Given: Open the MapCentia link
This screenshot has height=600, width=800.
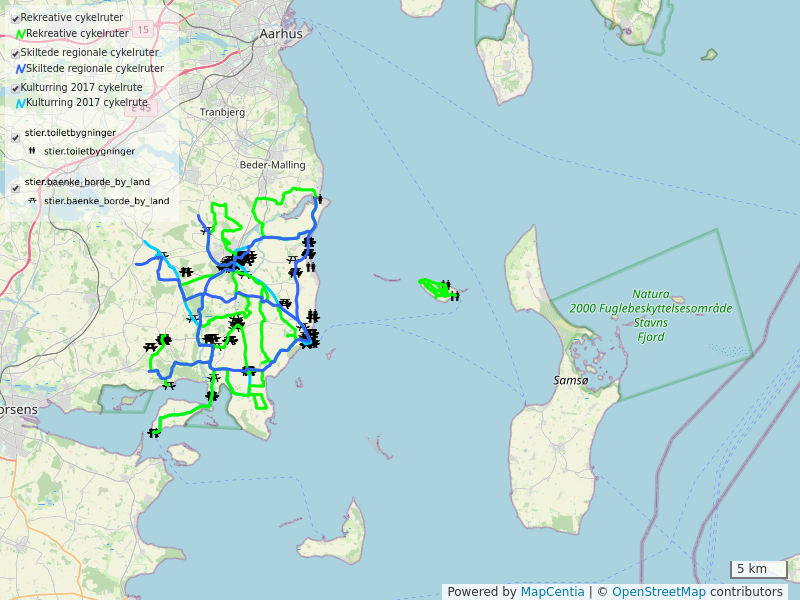Looking at the screenshot, I should (x=552, y=592).
